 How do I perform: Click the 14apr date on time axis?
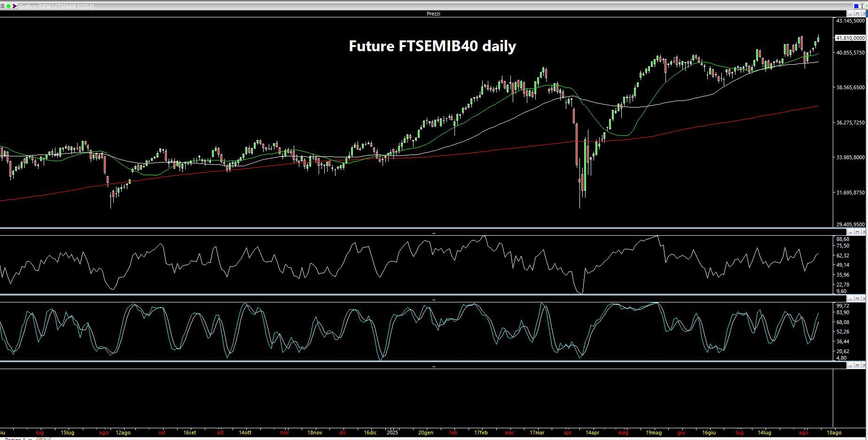(x=593, y=432)
